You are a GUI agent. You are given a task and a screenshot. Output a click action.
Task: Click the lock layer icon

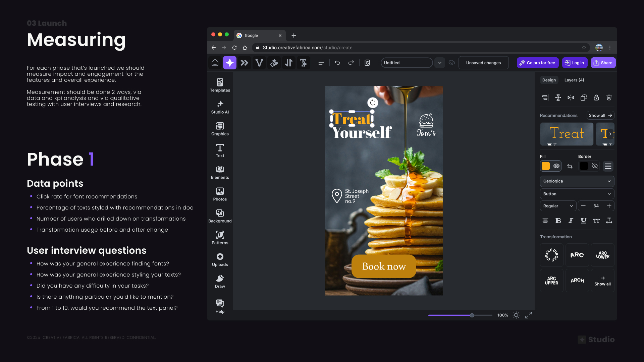tap(596, 98)
